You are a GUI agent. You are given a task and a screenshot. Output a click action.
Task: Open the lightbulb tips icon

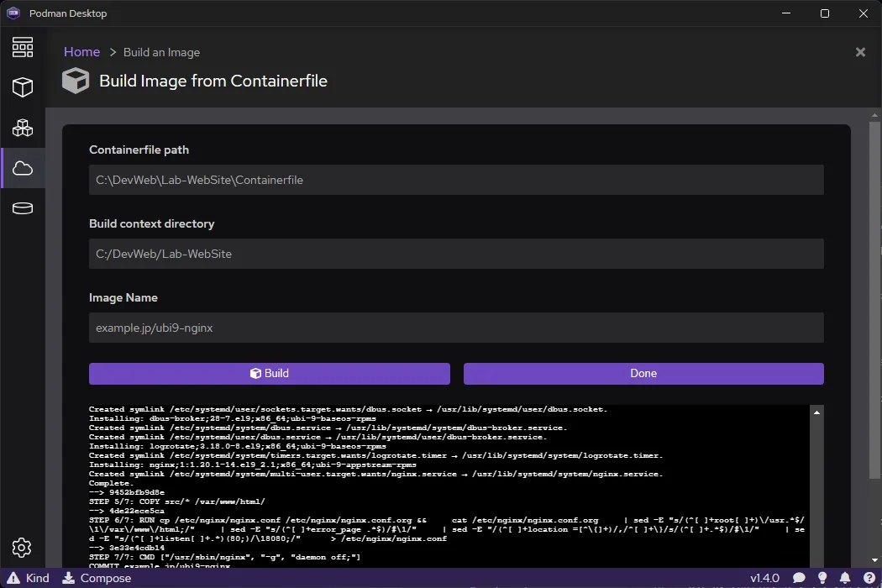tap(822, 578)
